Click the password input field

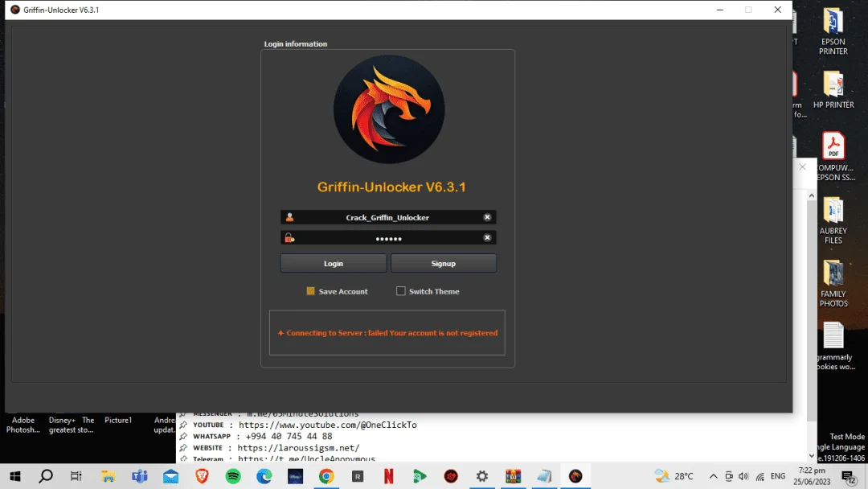(x=388, y=238)
